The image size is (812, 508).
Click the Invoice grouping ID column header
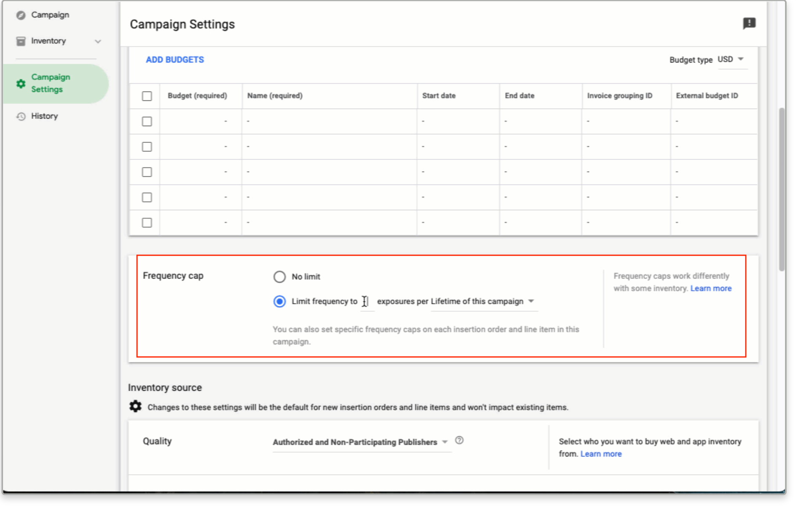pyautogui.click(x=620, y=96)
